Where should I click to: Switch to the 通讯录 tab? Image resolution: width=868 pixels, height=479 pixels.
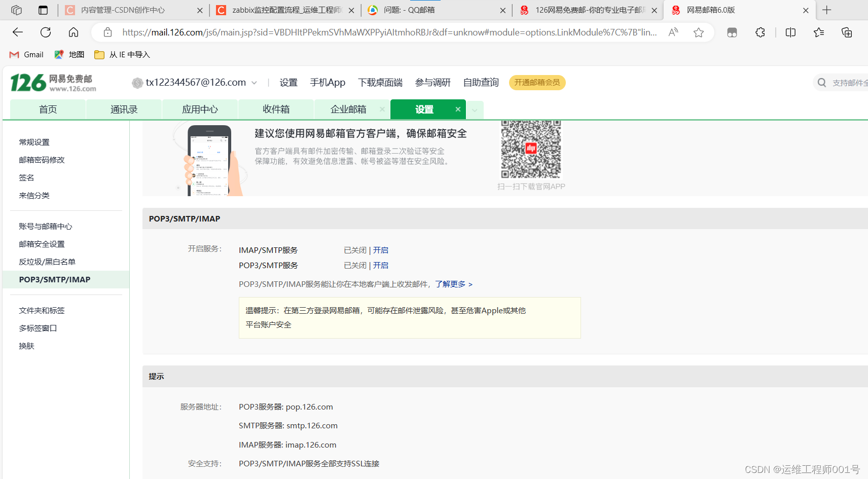(x=124, y=109)
